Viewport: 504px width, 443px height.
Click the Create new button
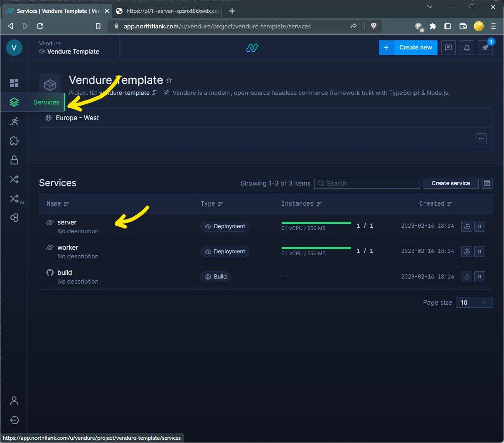[408, 48]
